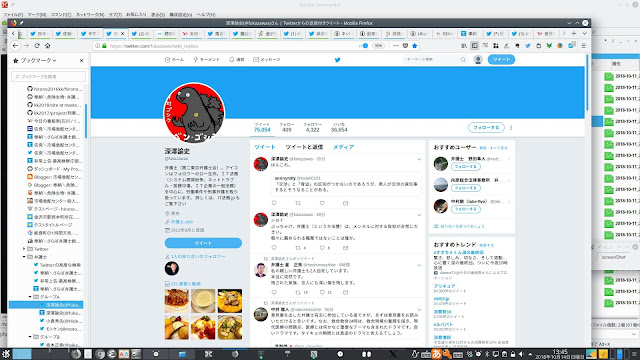Open profile more options beside フォローする
Image resolution: width=640 pixels, height=360 pixels.
tap(511, 128)
